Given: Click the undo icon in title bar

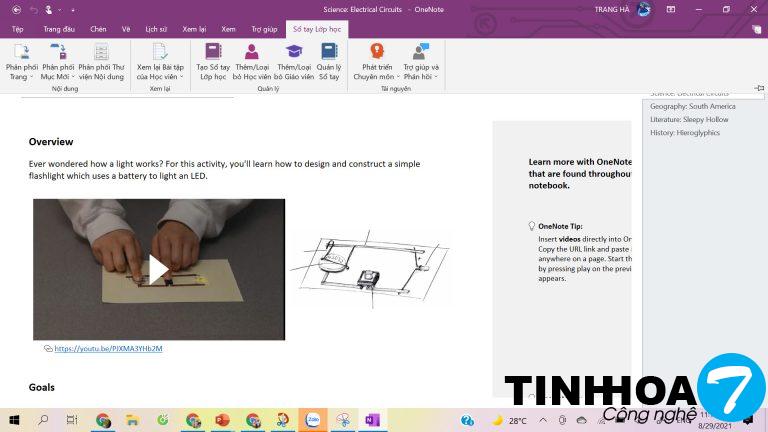Looking at the screenshot, I should click(x=33, y=9).
